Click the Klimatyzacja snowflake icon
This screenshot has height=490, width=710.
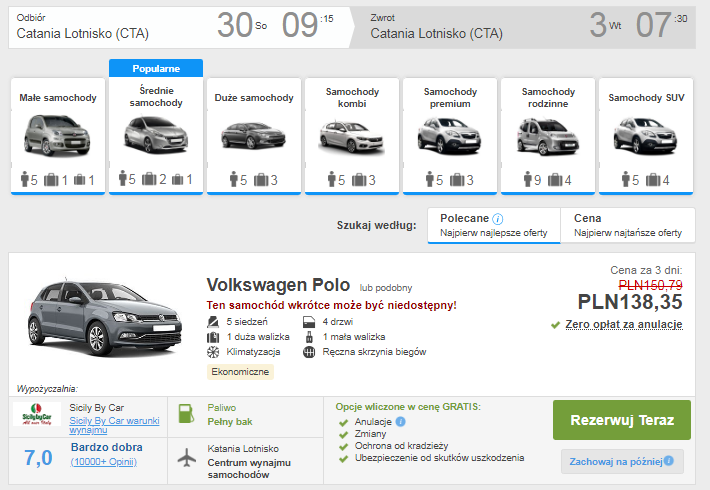pyautogui.click(x=213, y=352)
